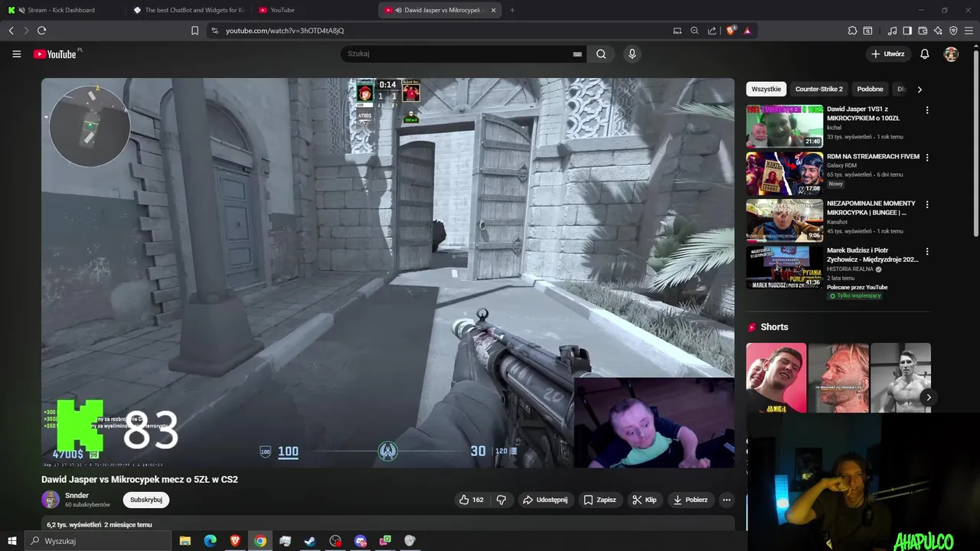Open the Brave playlist music note icon
980x551 pixels.
point(892,31)
